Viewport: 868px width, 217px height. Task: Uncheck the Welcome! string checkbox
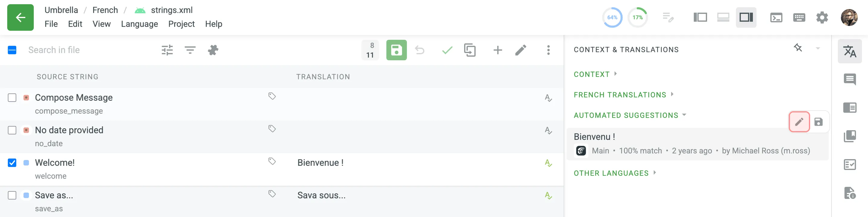[12, 163]
